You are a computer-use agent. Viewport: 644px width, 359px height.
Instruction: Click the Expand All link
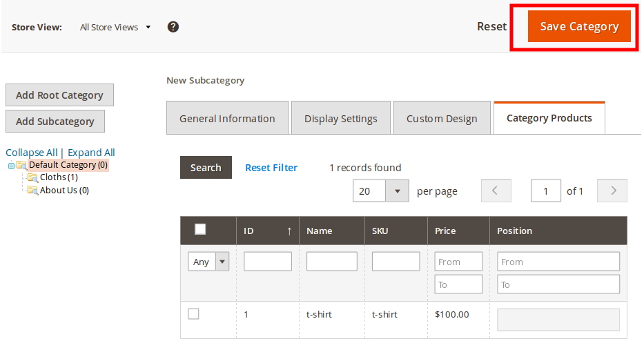pyautogui.click(x=91, y=153)
